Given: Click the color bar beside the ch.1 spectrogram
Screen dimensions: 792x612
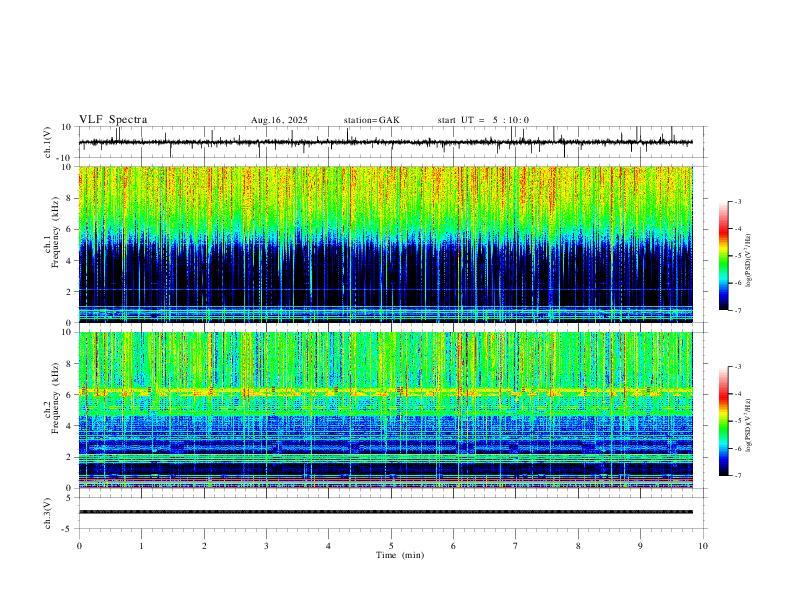Looking at the screenshot, I should pos(724,256).
